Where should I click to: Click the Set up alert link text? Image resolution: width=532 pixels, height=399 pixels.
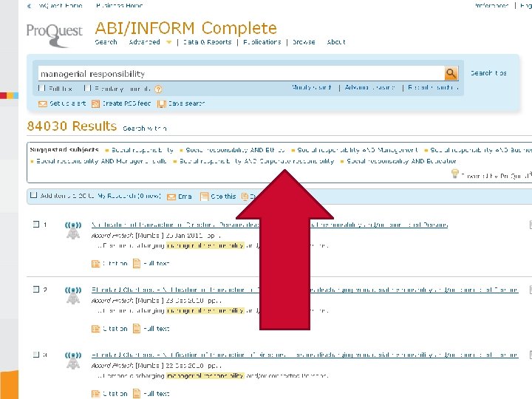pyautogui.click(x=67, y=103)
